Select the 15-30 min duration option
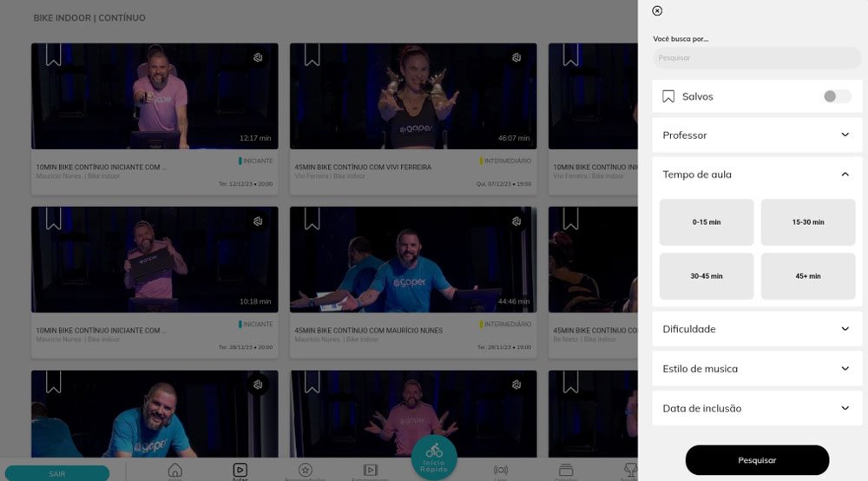Screen dimensions: 868x481 [x=808, y=222]
